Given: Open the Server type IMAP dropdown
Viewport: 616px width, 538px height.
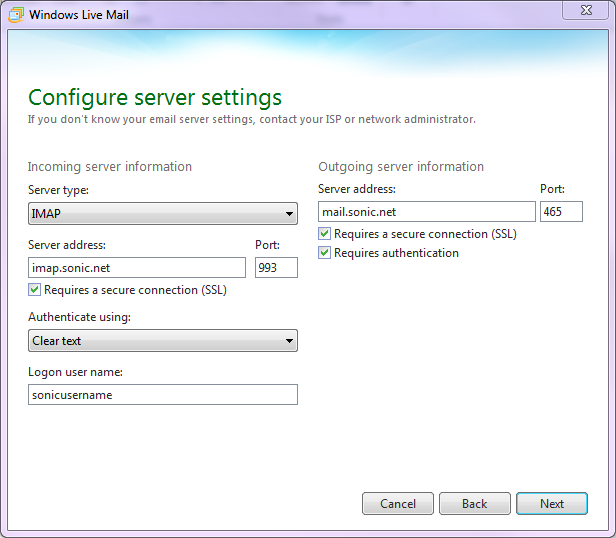Looking at the screenshot, I should pyautogui.click(x=163, y=214).
